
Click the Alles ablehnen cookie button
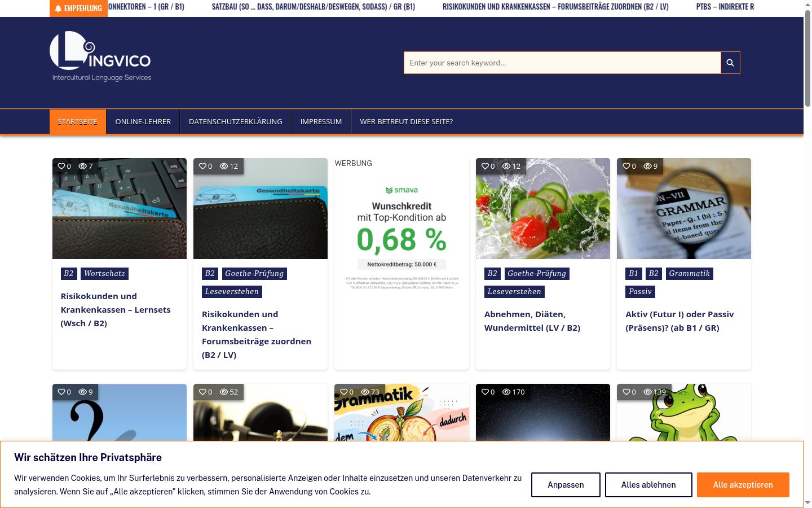pyautogui.click(x=648, y=485)
